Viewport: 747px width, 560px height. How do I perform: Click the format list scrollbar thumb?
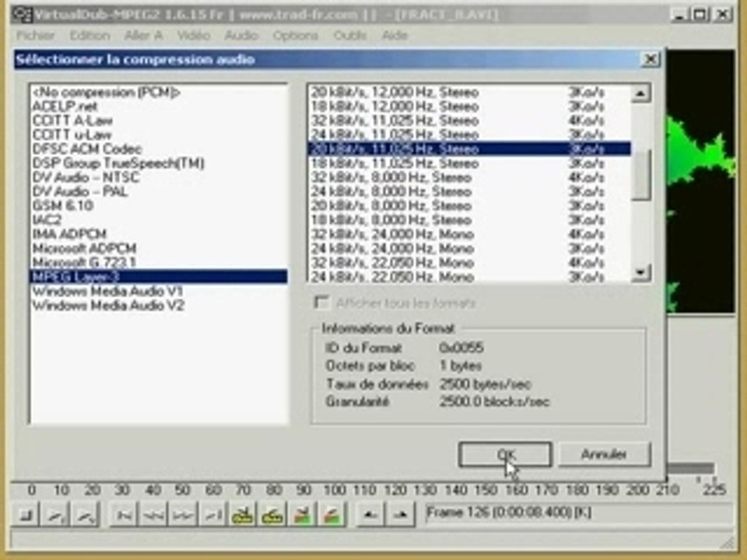[x=640, y=175]
